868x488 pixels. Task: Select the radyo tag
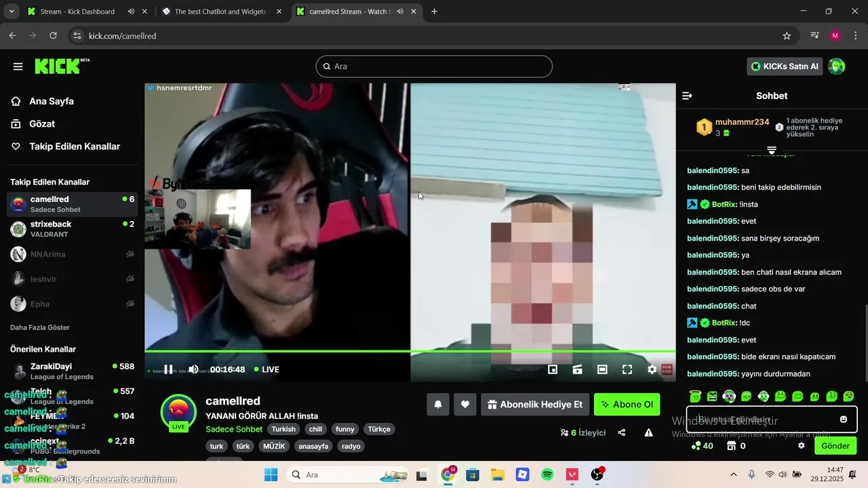tap(351, 446)
